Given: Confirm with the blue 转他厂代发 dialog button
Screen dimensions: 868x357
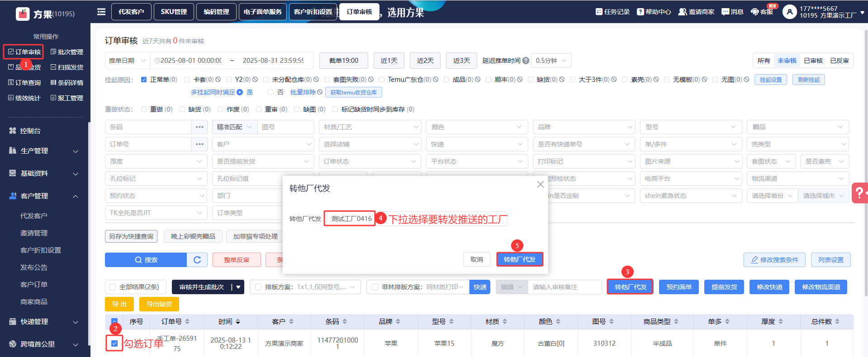Looking at the screenshot, I should (x=519, y=259).
